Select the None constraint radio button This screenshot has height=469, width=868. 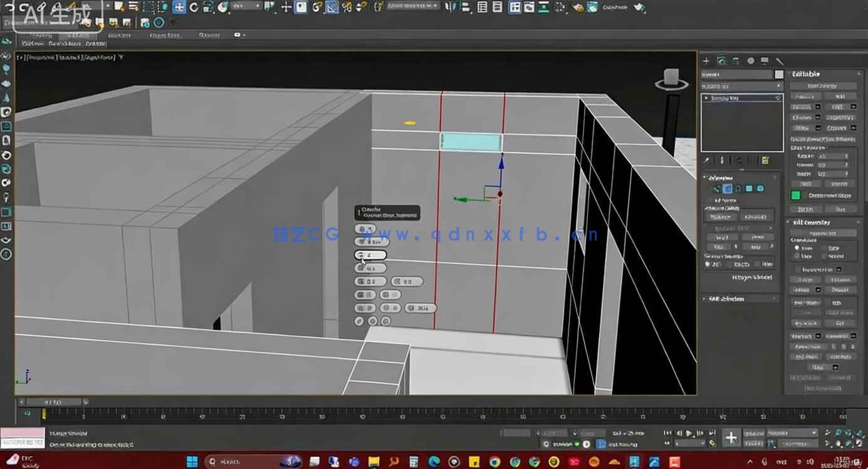pyautogui.click(x=797, y=247)
